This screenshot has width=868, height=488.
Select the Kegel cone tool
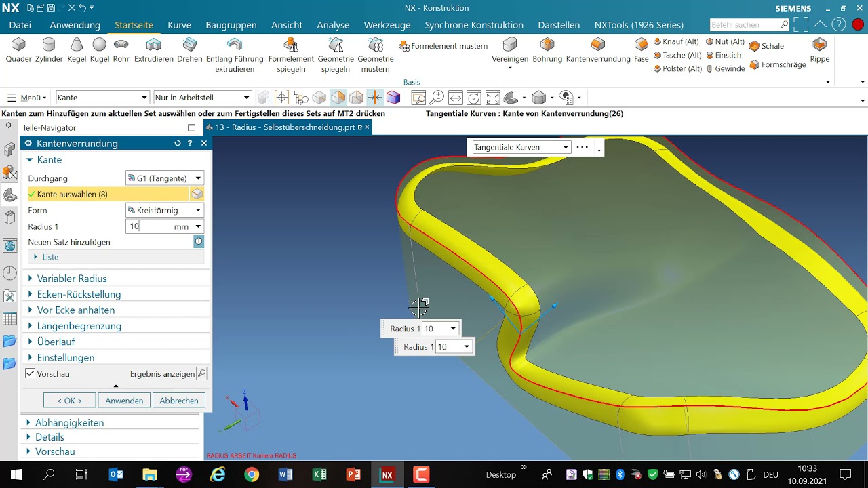(77, 50)
